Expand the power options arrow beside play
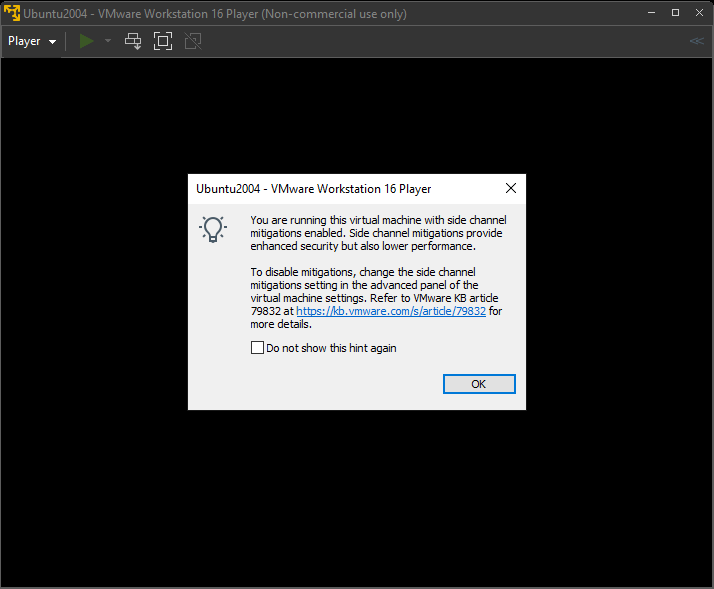The image size is (714, 589). (x=108, y=41)
